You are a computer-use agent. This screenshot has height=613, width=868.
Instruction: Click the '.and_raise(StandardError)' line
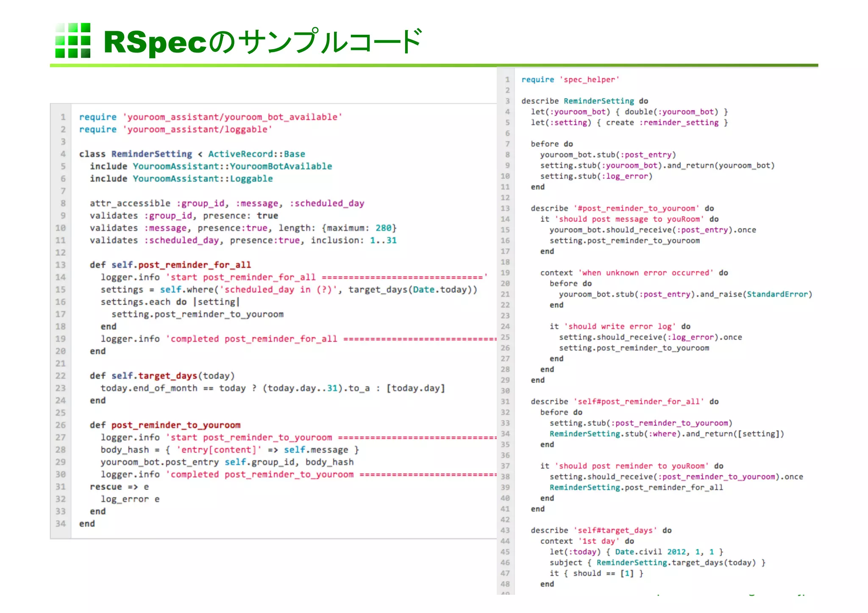click(685, 294)
